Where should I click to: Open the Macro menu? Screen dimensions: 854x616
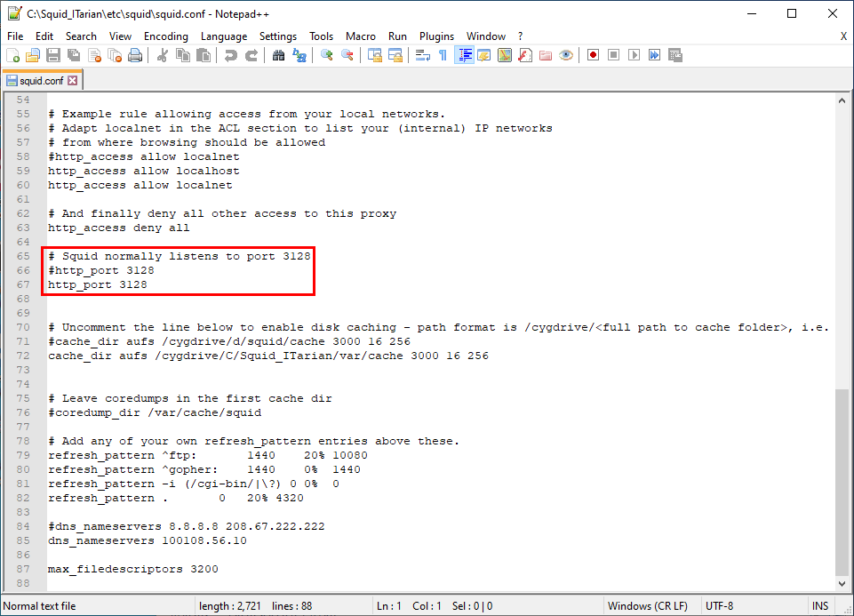361,36
